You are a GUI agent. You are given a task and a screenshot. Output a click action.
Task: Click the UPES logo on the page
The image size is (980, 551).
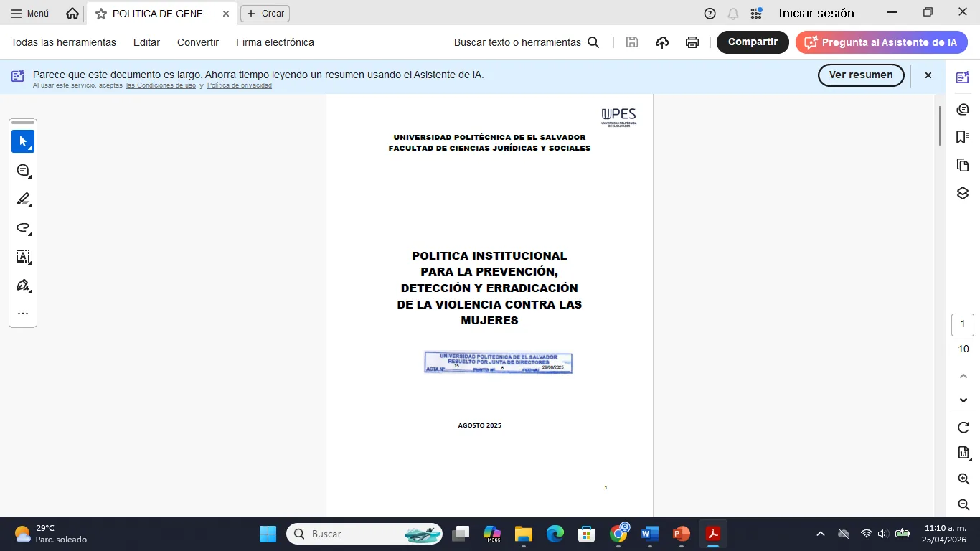[618, 117]
